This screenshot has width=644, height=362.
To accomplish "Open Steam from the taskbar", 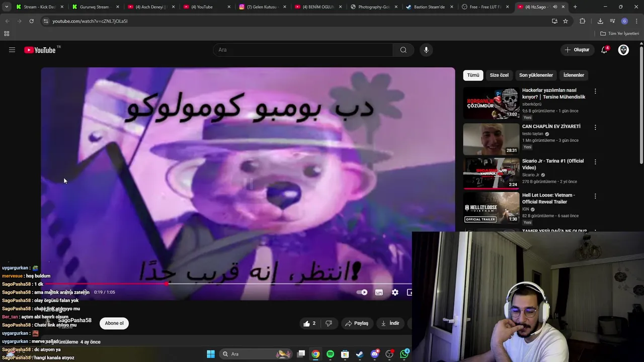I will tap(360, 354).
